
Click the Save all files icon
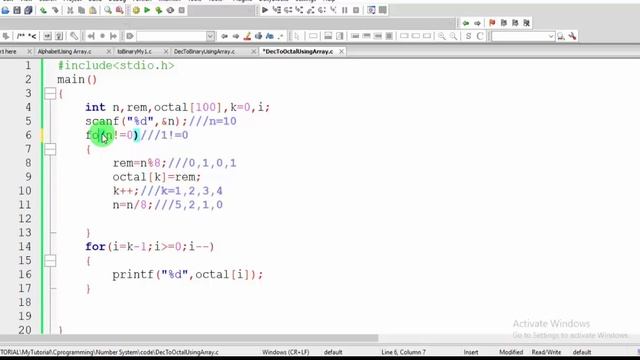(x=28, y=10)
